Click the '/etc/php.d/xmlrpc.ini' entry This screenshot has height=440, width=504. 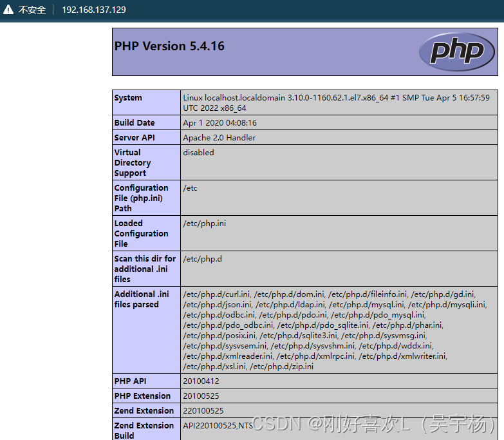[315, 356]
